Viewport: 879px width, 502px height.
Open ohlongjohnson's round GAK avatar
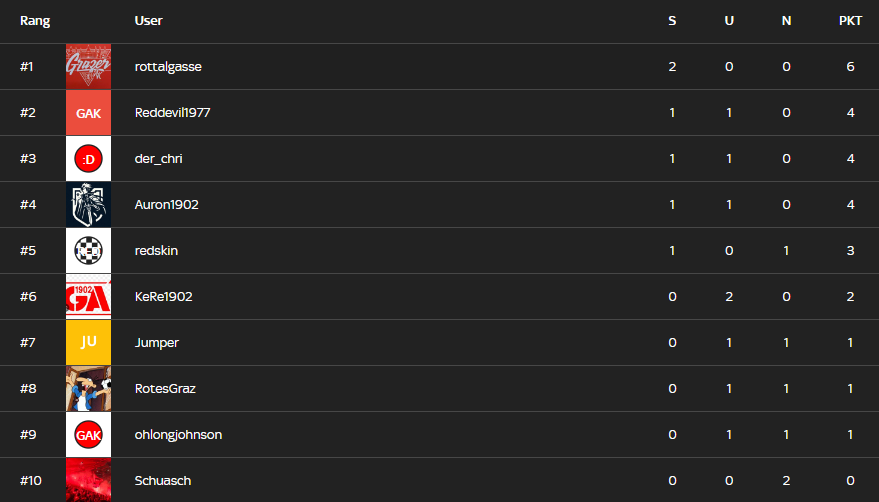tap(88, 435)
